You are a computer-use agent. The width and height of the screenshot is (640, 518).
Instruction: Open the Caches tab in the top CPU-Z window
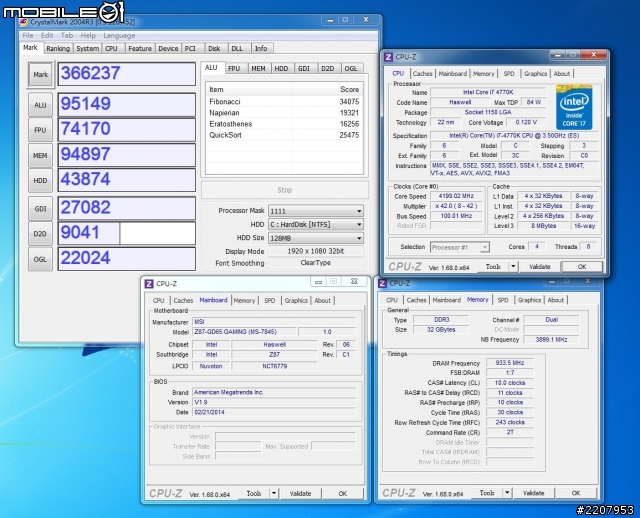coord(422,74)
